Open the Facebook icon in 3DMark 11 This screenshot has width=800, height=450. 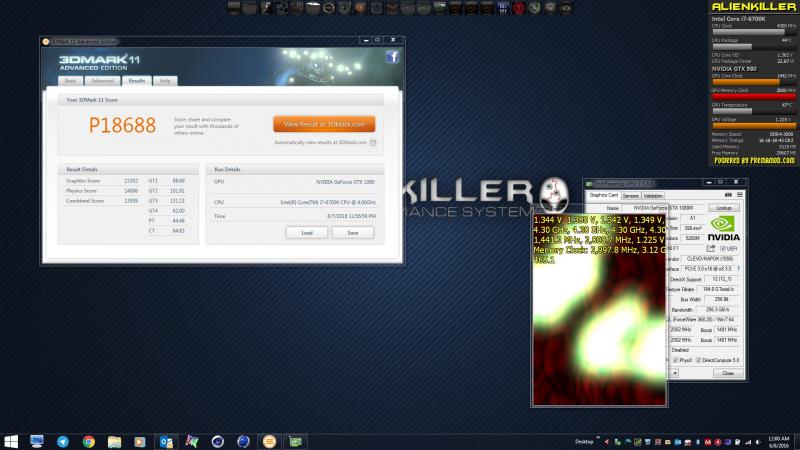click(x=392, y=57)
